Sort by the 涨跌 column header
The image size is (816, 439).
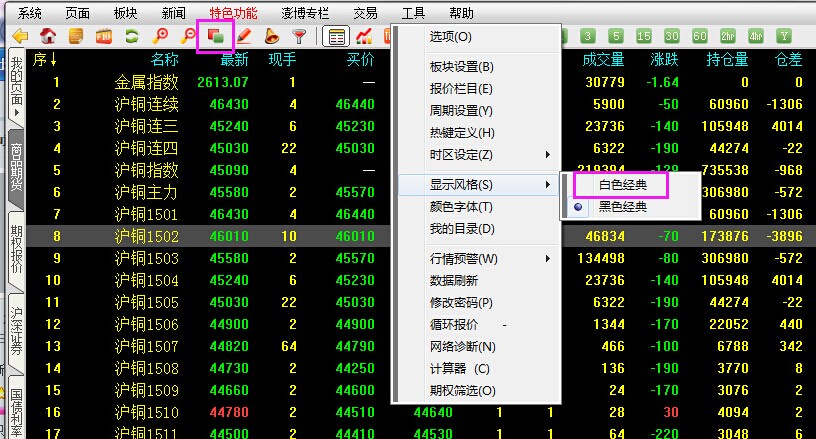[663, 60]
